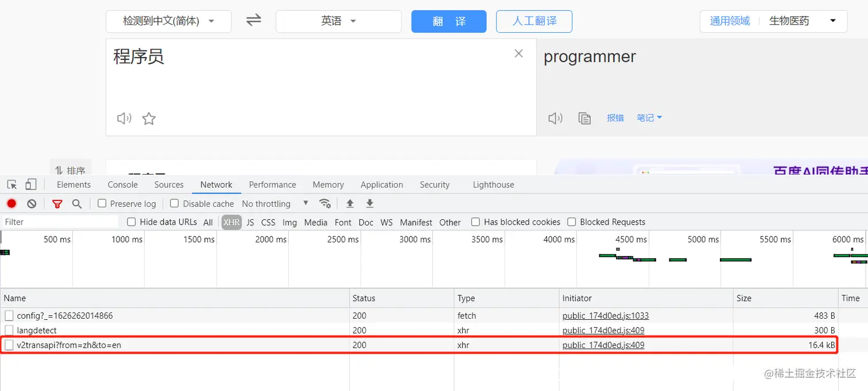Image resolution: width=868 pixels, height=391 pixels.
Task: Switch to Sources tab
Action: [169, 185]
